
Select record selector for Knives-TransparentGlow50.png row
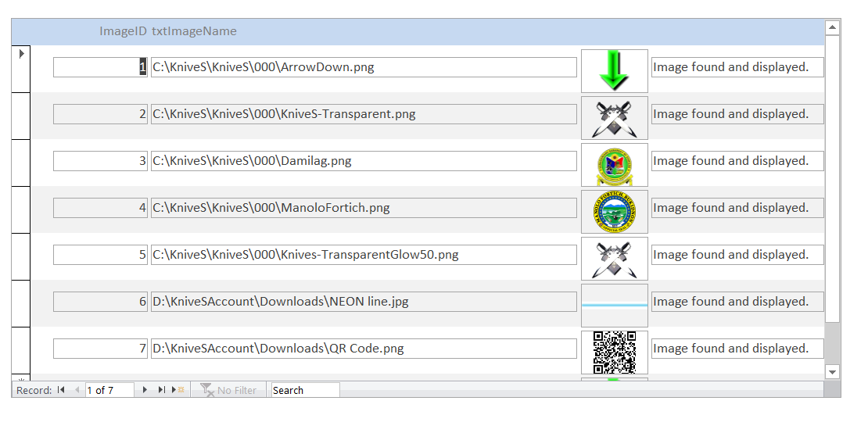tap(20, 256)
